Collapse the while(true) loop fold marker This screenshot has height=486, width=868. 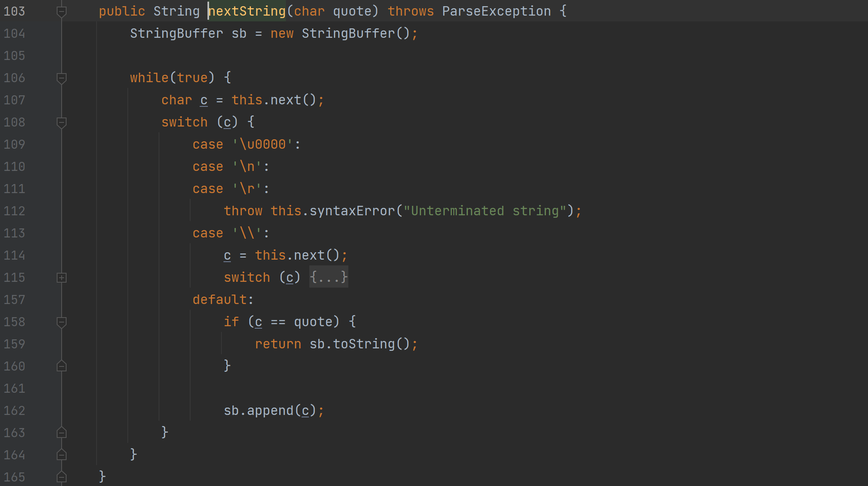pyautogui.click(x=62, y=78)
